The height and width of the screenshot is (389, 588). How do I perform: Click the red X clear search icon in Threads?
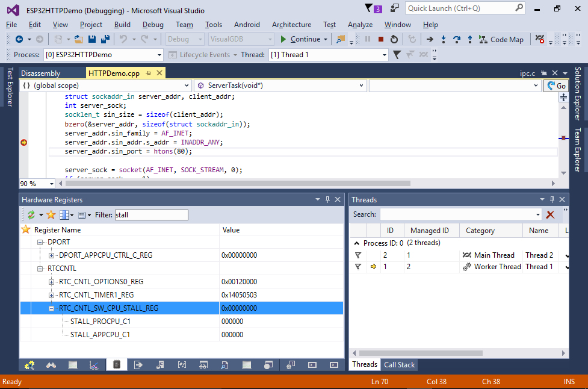click(550, 214)
